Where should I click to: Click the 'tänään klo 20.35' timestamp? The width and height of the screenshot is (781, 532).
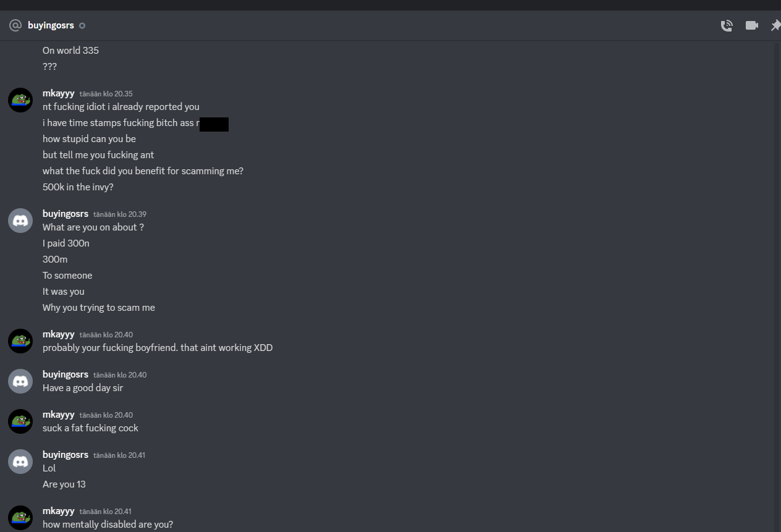point(106,94)
